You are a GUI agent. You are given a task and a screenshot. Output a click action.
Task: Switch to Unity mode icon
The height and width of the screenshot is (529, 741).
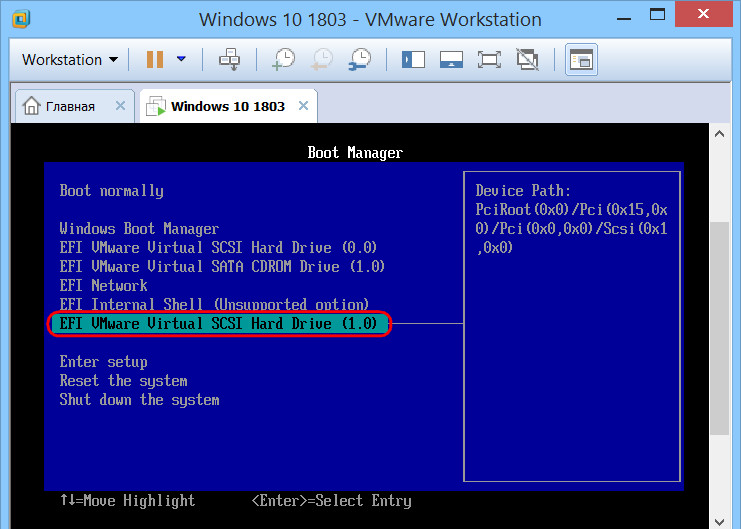coord(527,60)
